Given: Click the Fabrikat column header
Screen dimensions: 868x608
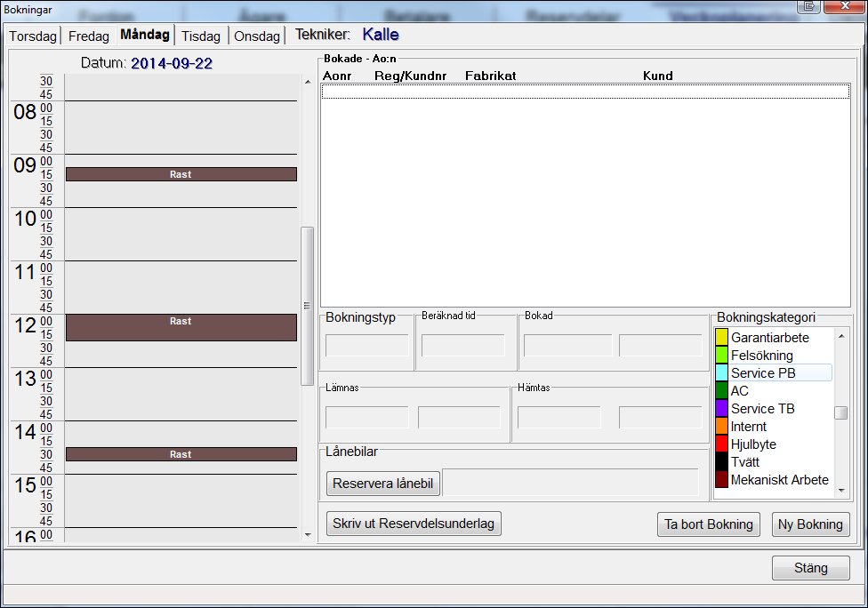Looking at the screenshot, I should click(490, 76).
